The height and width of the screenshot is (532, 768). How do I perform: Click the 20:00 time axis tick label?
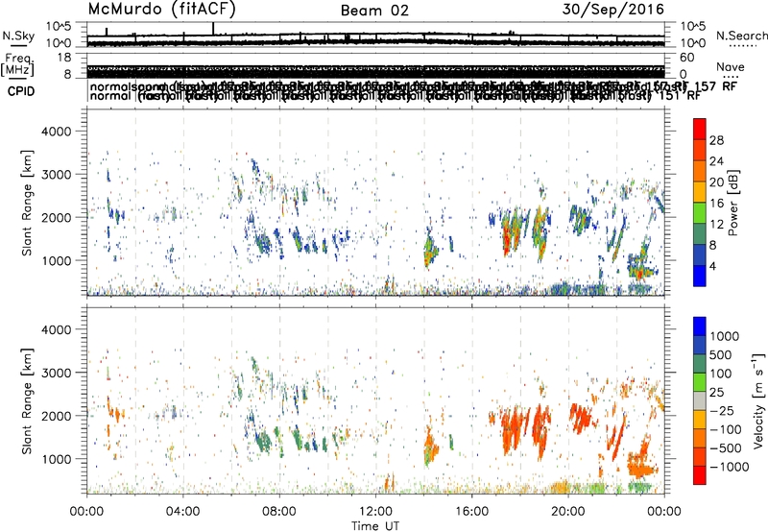(x=568, y=512)
